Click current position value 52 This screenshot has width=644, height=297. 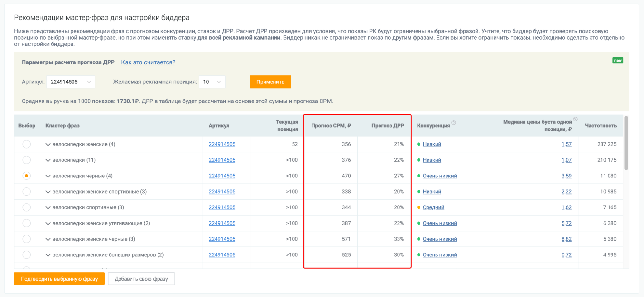coord(295,144)
